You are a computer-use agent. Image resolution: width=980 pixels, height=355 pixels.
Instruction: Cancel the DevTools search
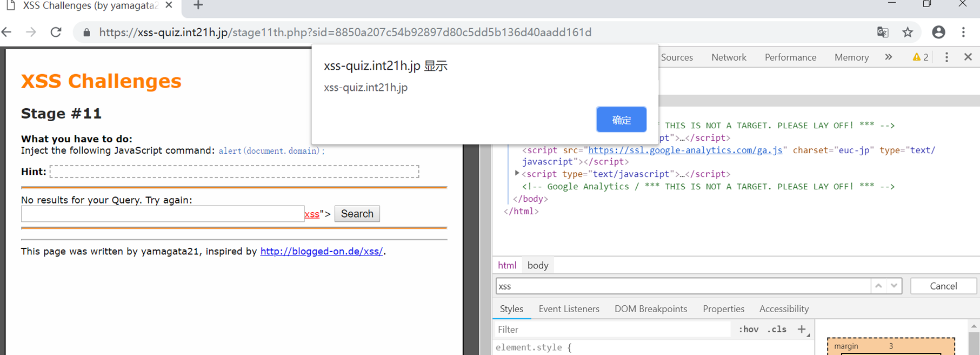tap(943, 286)
